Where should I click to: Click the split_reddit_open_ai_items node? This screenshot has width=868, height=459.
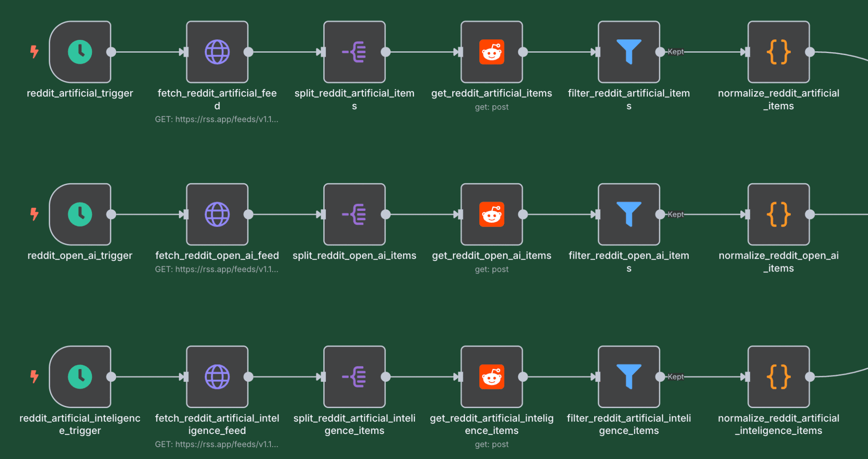tap(354, 214)
